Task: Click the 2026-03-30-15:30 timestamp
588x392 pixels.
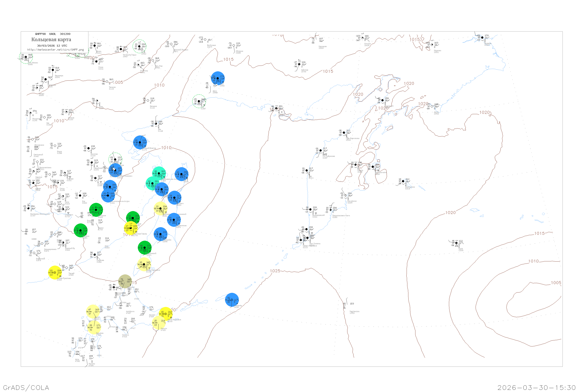Action: (x=536, y=387)
